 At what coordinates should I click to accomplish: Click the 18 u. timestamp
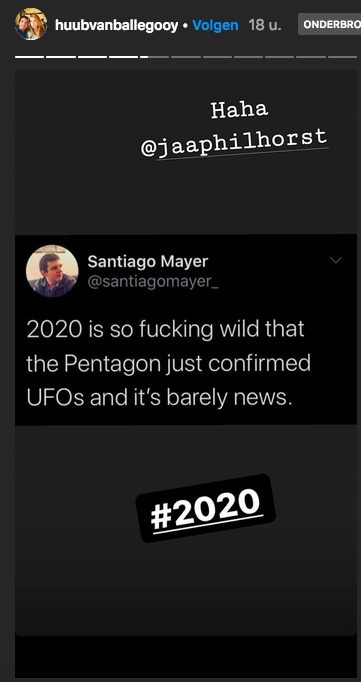(x=264, y=25)
